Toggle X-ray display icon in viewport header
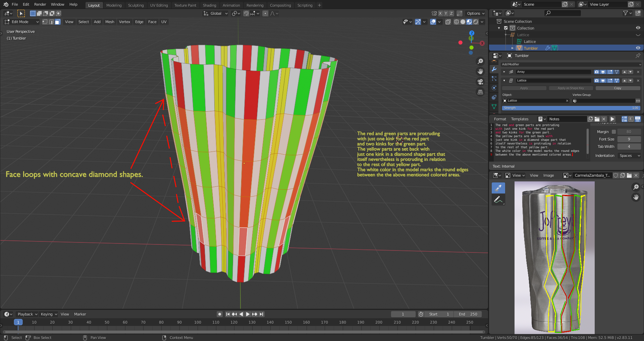The height and width of the screenshot is (341, 644). tap(448, 22)
